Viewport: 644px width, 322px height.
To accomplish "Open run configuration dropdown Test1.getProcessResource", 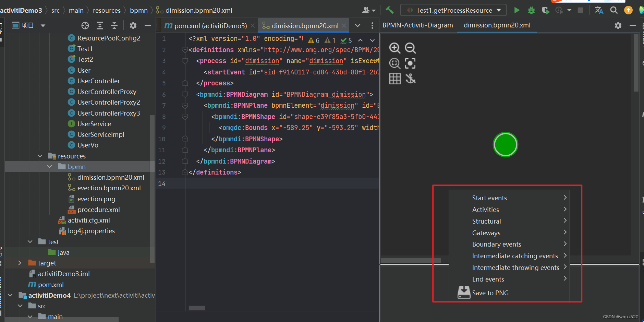I will [453, 10].
